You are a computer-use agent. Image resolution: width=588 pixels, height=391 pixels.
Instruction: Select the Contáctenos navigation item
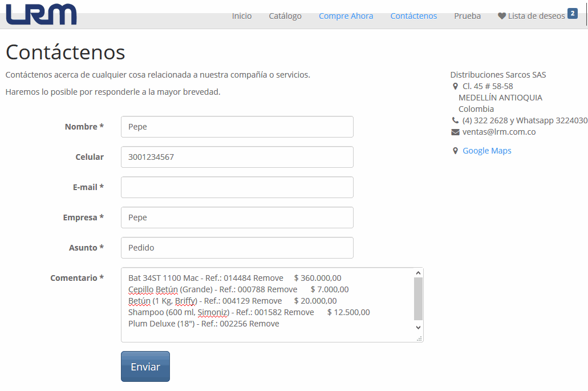tap(413, 16)
